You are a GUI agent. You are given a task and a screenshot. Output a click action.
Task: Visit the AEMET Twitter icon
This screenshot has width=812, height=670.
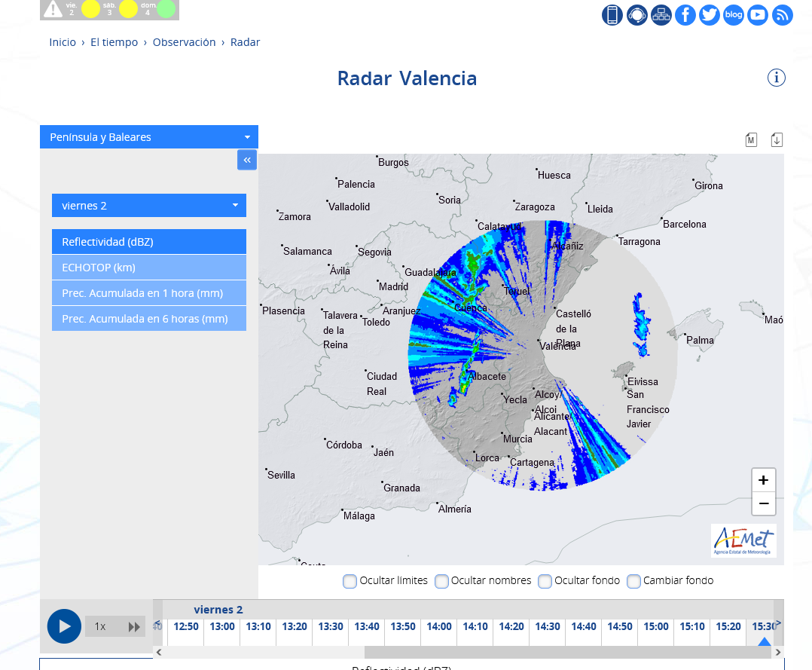710,15
